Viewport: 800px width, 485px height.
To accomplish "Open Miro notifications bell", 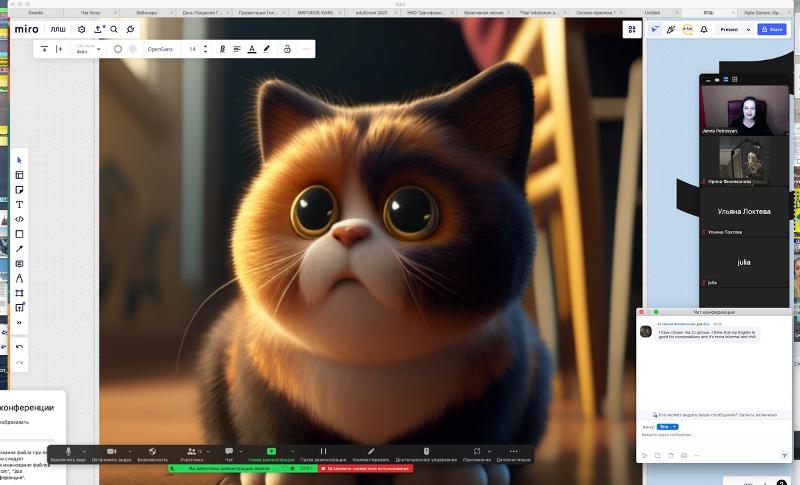I will coord(704,30).
